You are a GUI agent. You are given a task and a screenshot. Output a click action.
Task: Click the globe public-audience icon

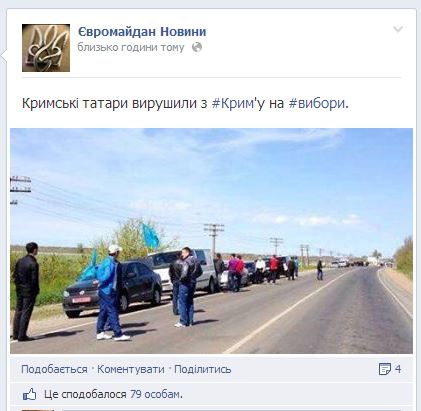[197, 47]
